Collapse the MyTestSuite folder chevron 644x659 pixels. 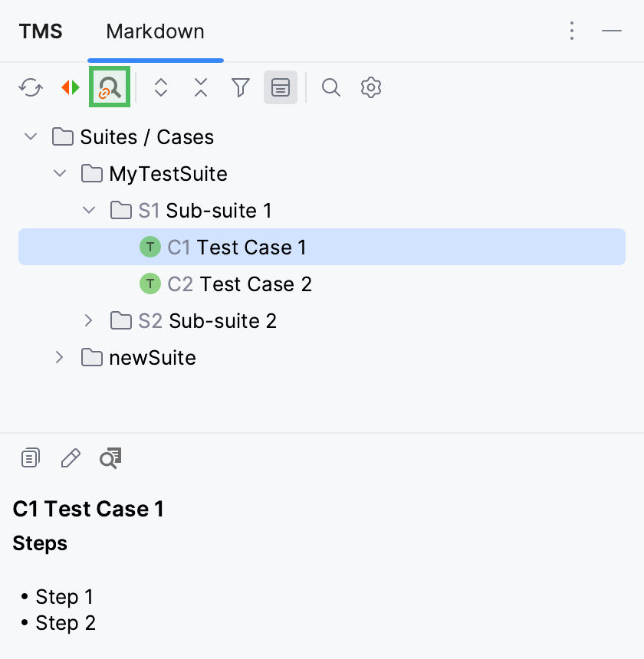pyautogui.click(x=60, y=173)
